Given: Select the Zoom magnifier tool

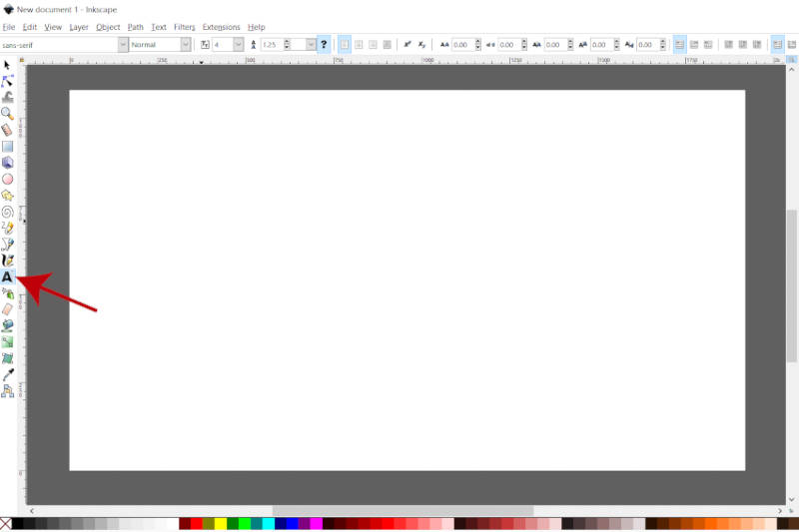Looking at the screenshot, I should tap(7, 114).
